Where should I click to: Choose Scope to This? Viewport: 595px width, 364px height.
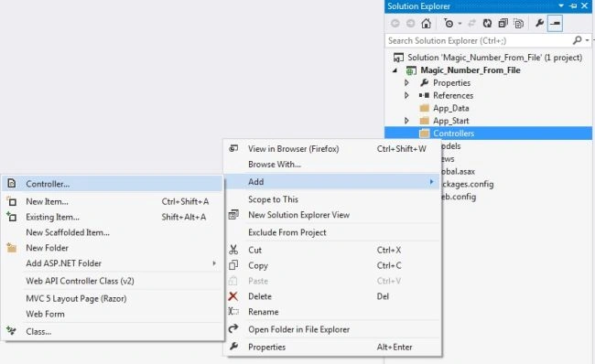point(332,199)
